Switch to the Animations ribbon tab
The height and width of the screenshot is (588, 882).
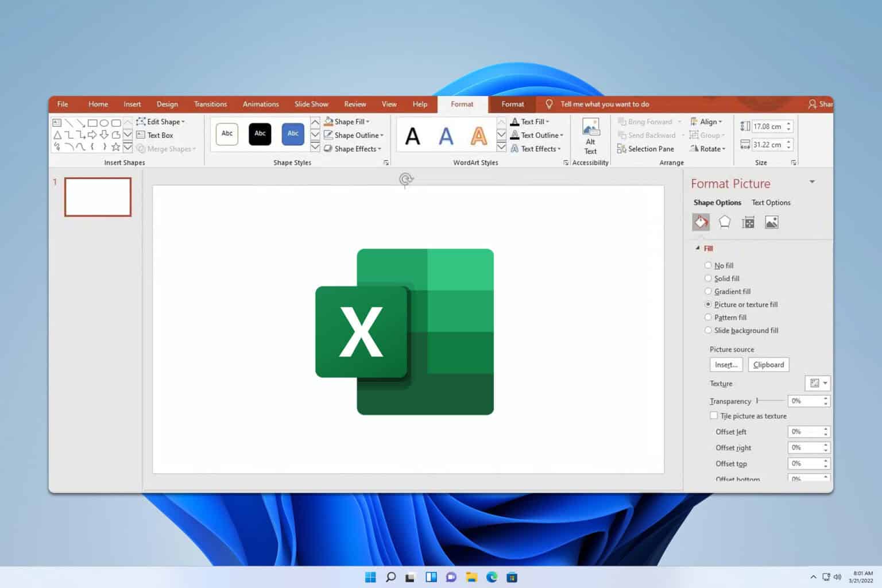[261, 104]
